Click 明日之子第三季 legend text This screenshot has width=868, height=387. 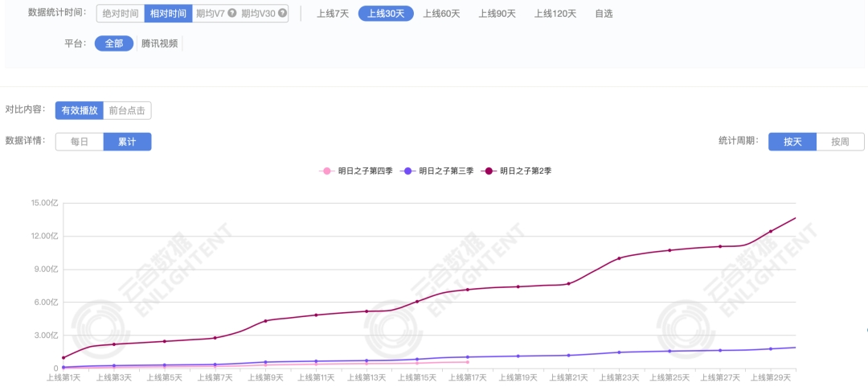(x=446, y=171)
